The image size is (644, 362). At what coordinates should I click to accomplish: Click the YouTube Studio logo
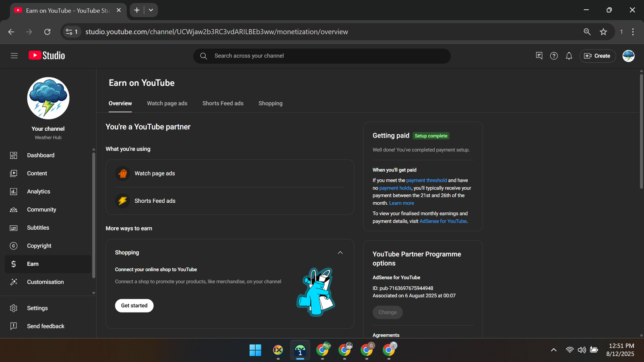47,56
